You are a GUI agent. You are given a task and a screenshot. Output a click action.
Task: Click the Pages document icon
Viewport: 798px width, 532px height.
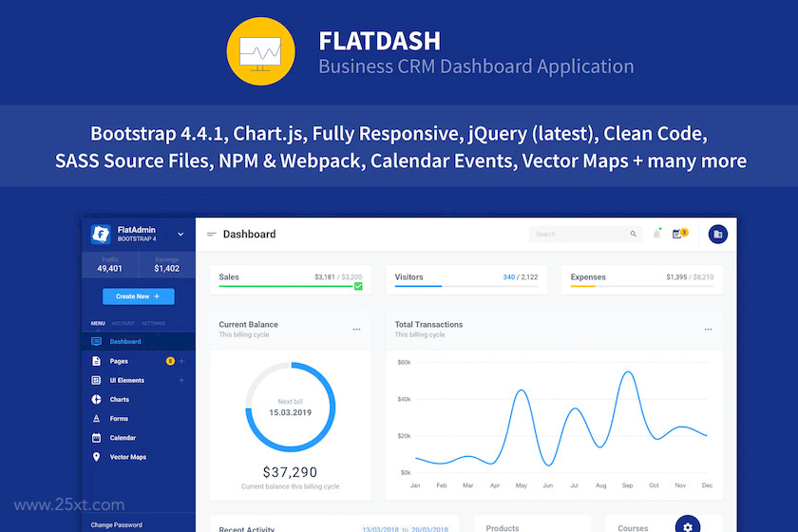(96, 361)
